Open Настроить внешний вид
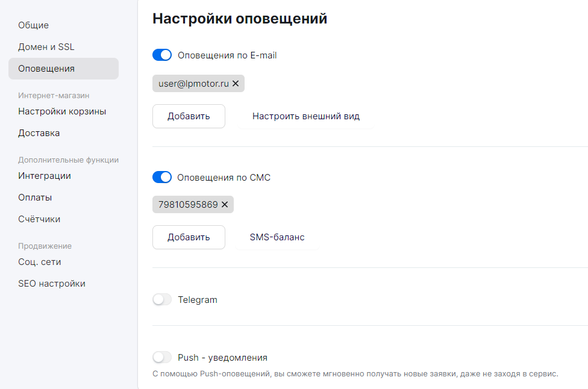The width and height of the screenshot is (588, 389). [x=306, y=116]
